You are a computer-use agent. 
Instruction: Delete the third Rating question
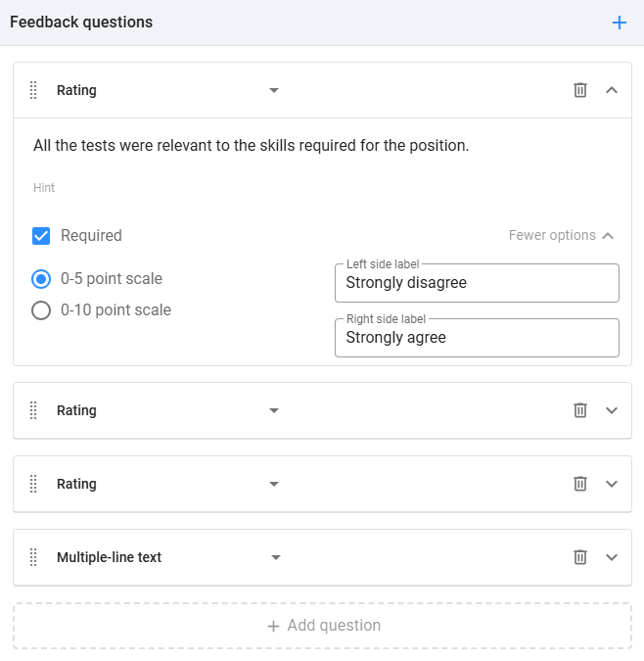pos(580,484)
